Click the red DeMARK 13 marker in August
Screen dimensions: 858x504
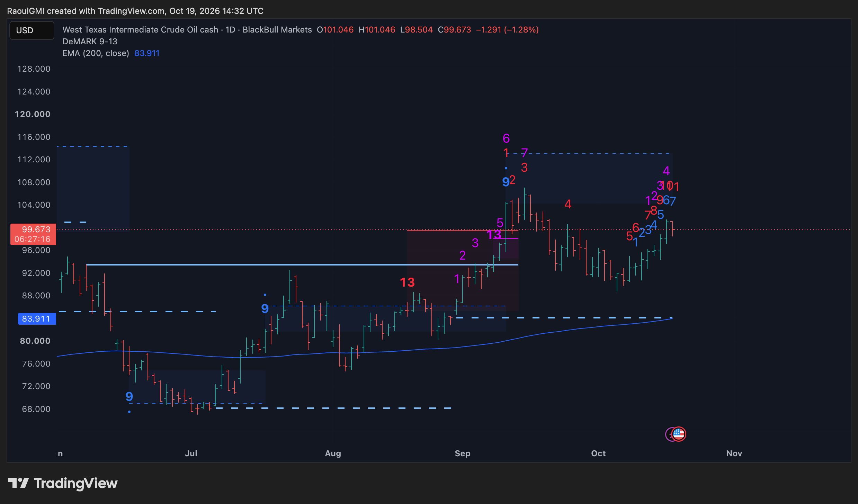pos(408,282)
